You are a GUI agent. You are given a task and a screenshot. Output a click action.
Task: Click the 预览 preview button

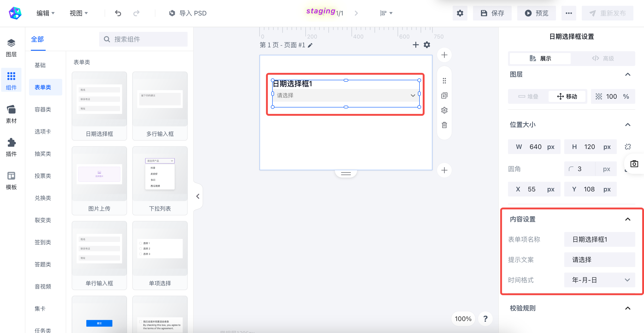(536, 13)
